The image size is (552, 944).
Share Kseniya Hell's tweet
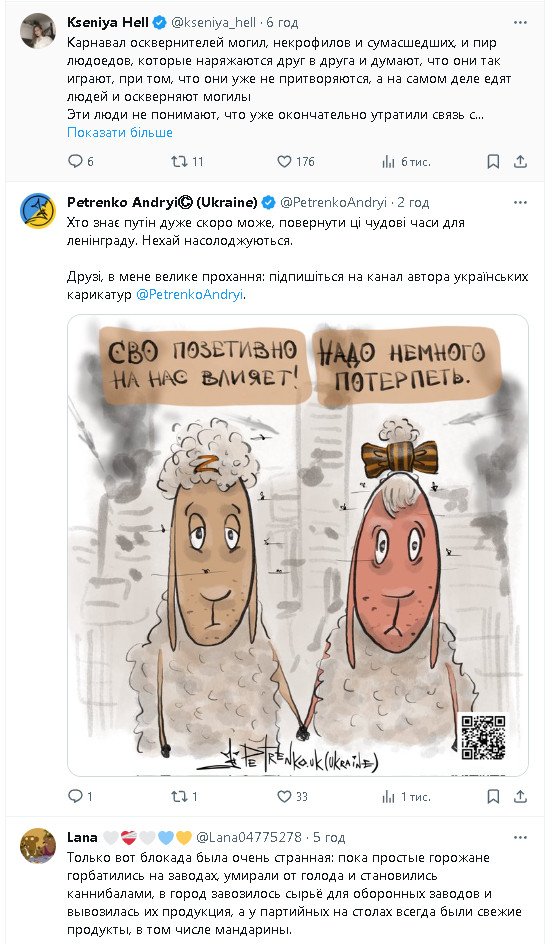(521, 161)
